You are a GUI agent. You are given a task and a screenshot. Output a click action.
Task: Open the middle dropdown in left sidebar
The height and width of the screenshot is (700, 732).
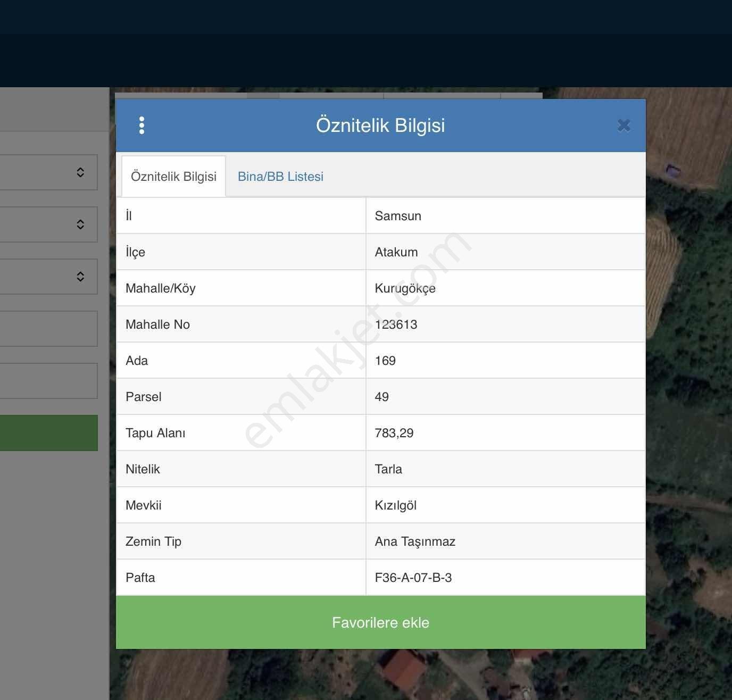point(48,224)
